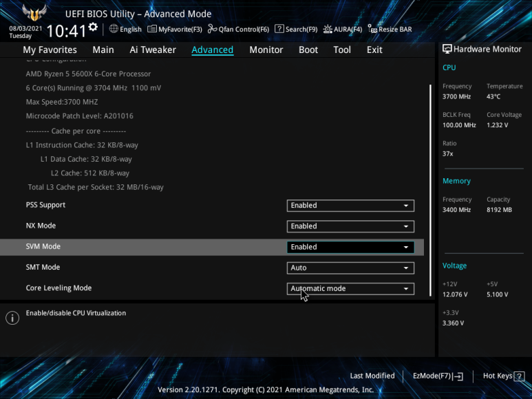Click AMD Ryzen 5 5600X processor text
Viewport: 532px width, 399px height.
(88, 74)
